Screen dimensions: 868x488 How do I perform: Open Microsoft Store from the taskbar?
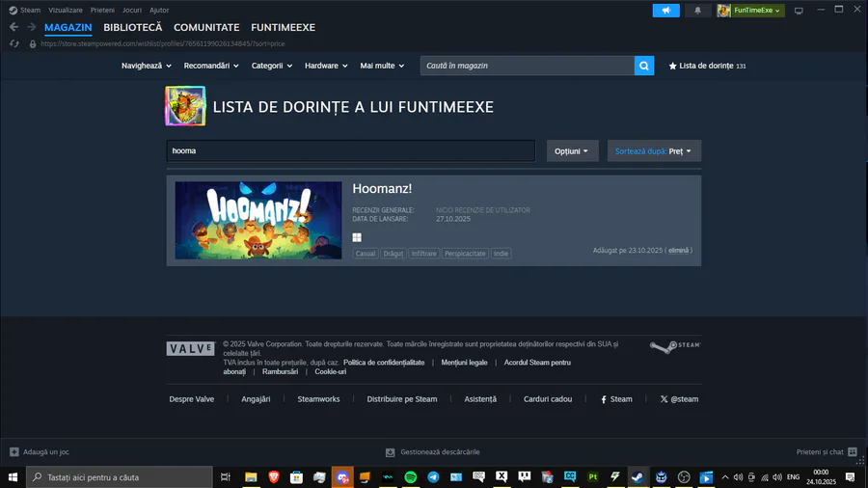pos(296,477)
